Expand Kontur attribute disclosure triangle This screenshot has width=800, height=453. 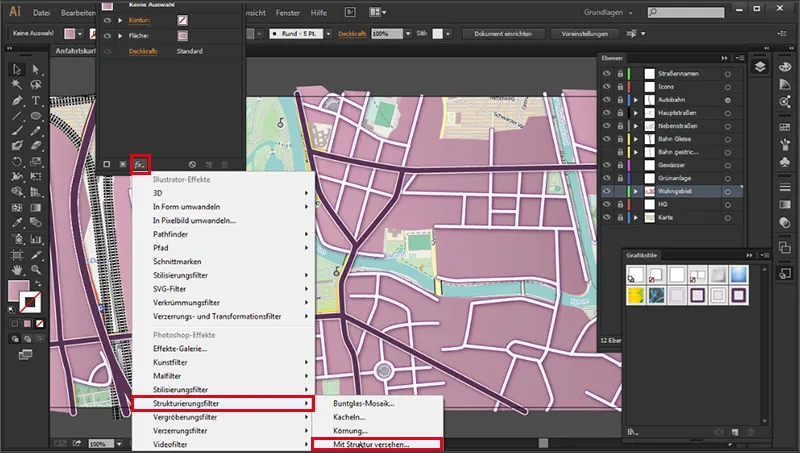click(x=120, y=20)
